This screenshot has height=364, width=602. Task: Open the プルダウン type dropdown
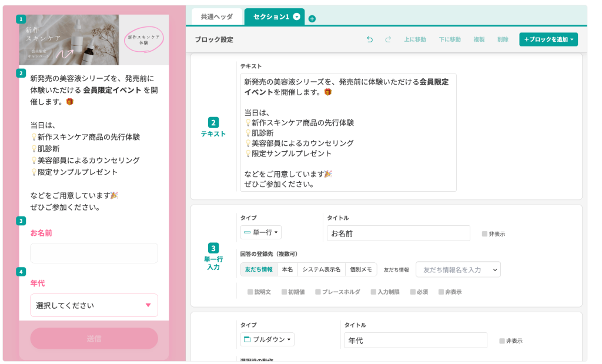(x=267, y=339)
